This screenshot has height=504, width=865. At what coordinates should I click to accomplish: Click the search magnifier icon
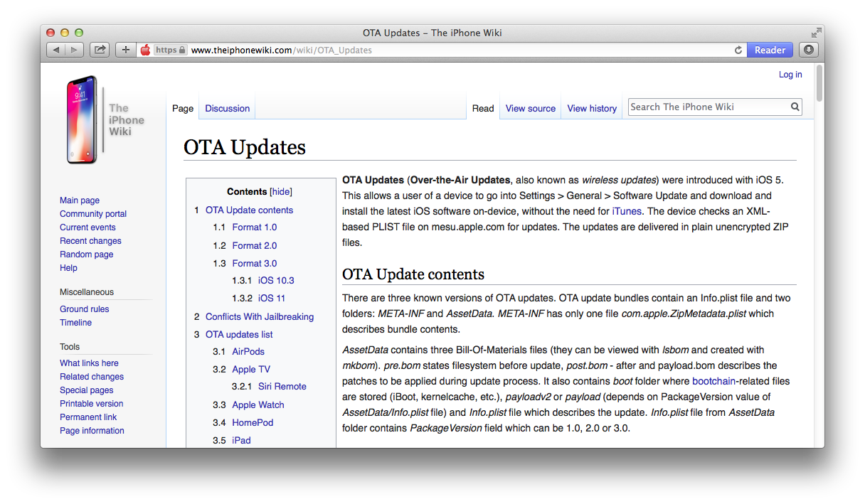pyautogui.click(x=795, y=107)
